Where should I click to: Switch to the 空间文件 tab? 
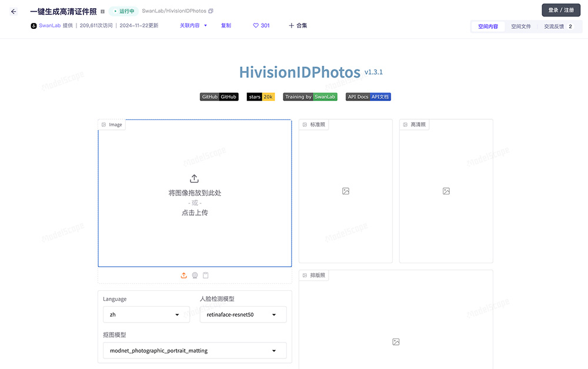click(x=520, y=26)
